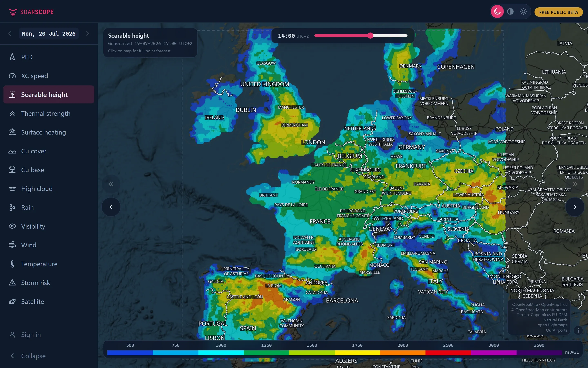The width and height of the screenshot is (588, 368).
Task: Click the Temperature thermometer icon
Action: point(12,264)
